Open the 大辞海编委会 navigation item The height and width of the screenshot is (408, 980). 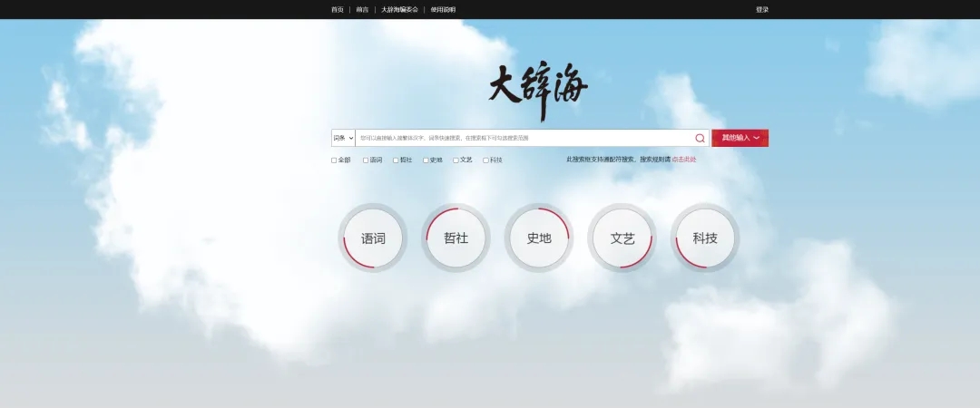pos(399,10)
